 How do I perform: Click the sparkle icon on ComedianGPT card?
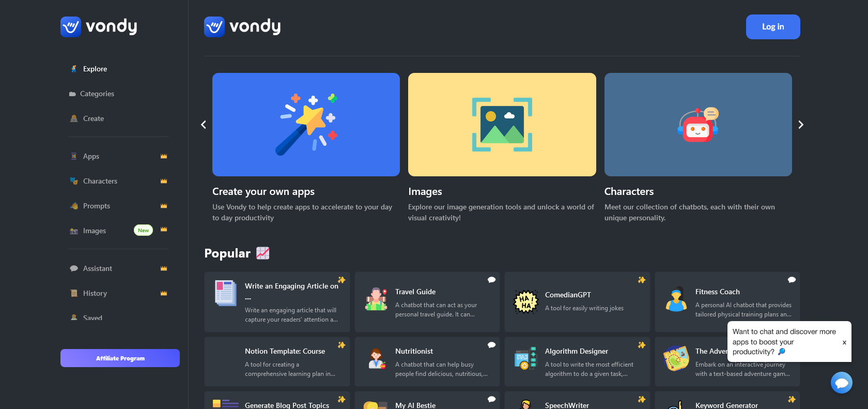point(642,280)
